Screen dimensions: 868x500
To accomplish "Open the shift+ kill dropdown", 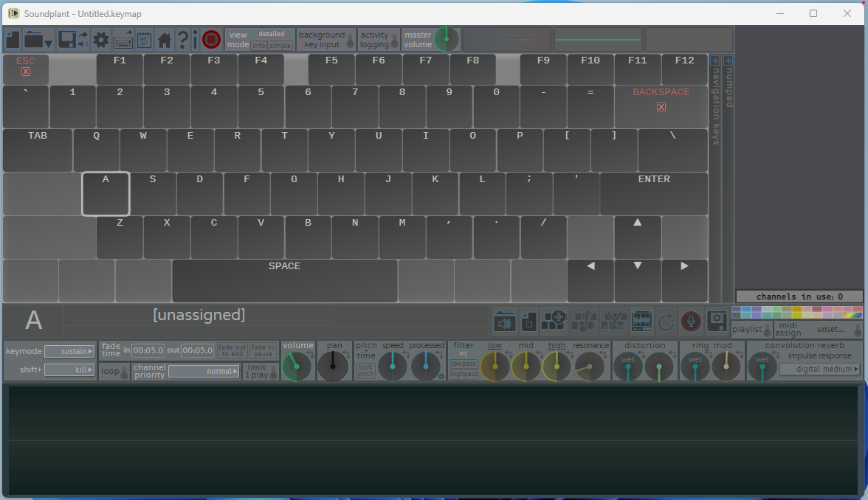I will (69, 369).
